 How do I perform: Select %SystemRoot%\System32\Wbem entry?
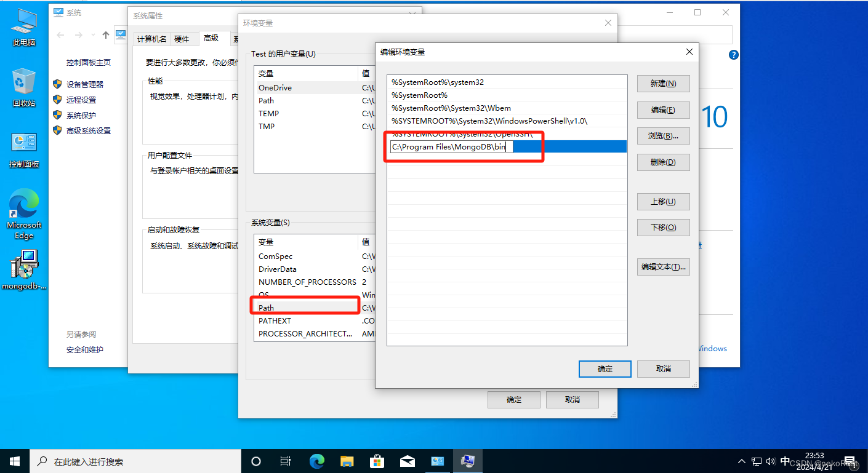[507, 108]
